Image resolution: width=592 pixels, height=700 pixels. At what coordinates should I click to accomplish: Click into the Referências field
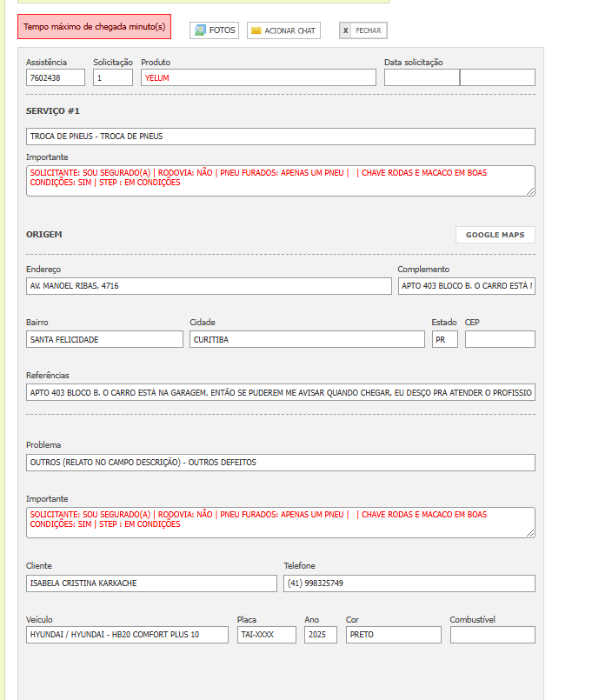pyautogui.click(x=280, y=392)
